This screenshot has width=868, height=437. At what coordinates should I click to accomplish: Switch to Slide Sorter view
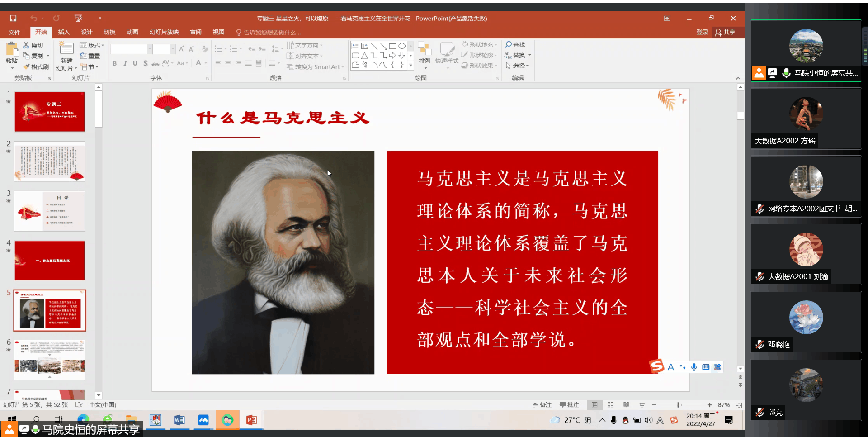610,405
